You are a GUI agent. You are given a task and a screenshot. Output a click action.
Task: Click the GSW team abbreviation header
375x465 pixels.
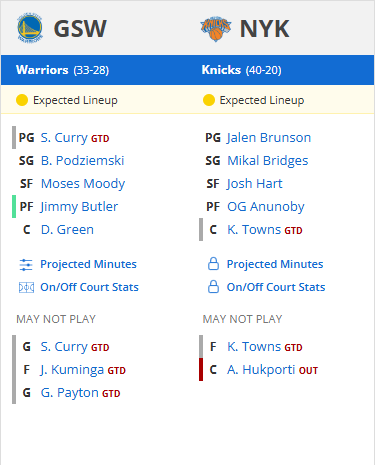click(x=80, y=29)
